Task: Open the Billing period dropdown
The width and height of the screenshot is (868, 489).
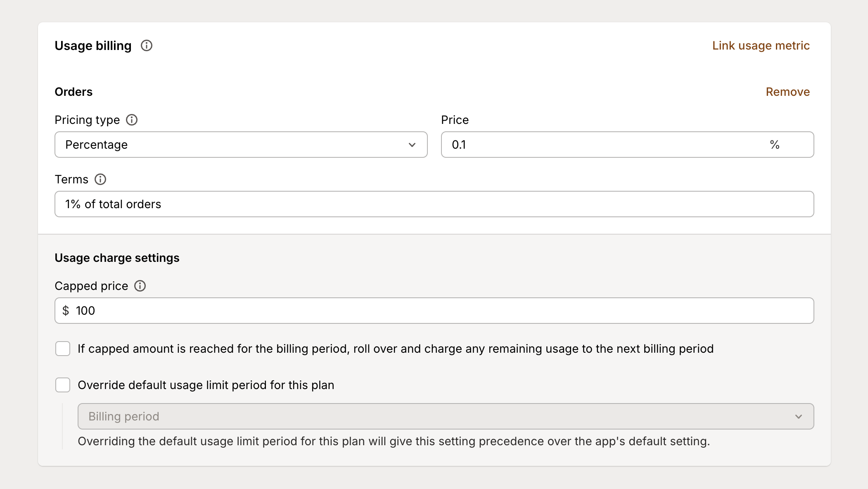Action: point(445,416)
